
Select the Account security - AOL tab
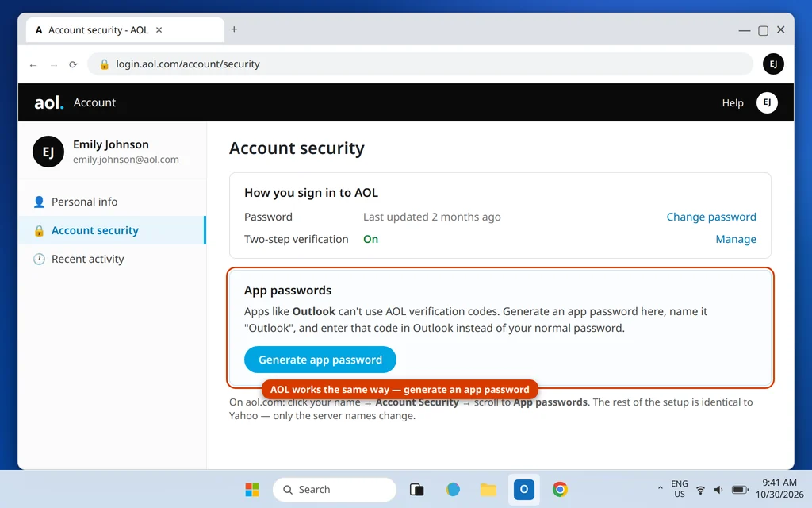[x=124, y=30]
